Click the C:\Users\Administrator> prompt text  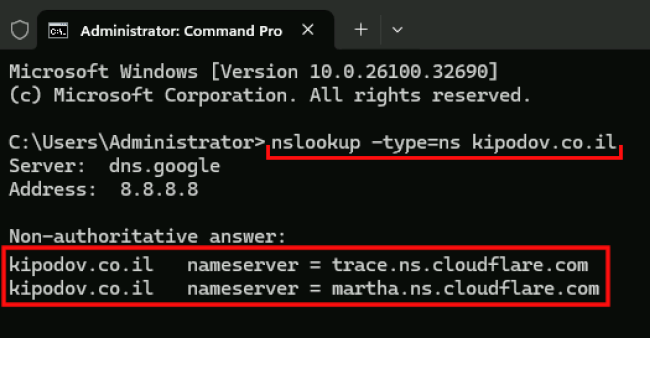[x=137, y=143]
